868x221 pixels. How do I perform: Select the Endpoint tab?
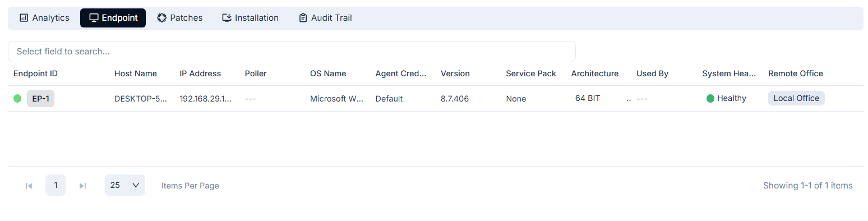pos(113,18)
